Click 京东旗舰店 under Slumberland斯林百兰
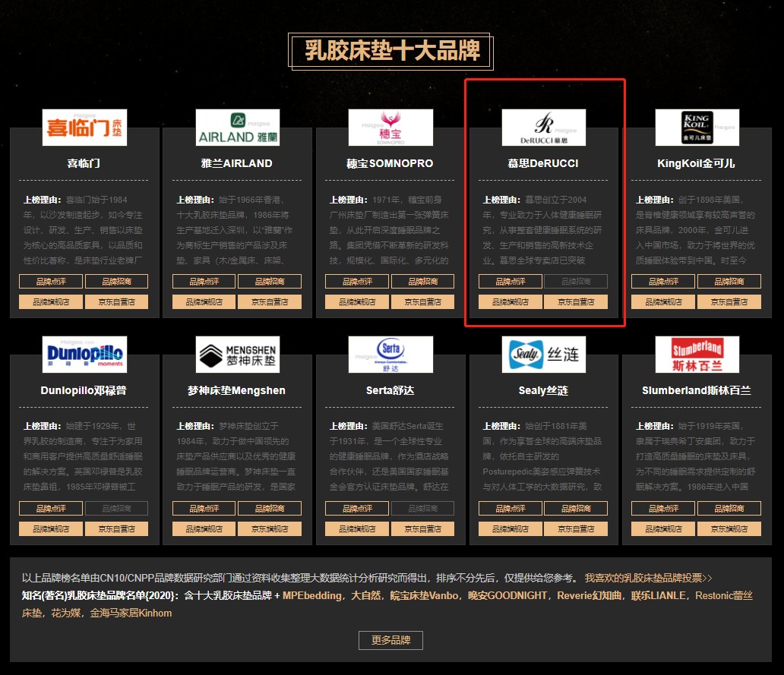The image size is (784, 675). (730, 528)
